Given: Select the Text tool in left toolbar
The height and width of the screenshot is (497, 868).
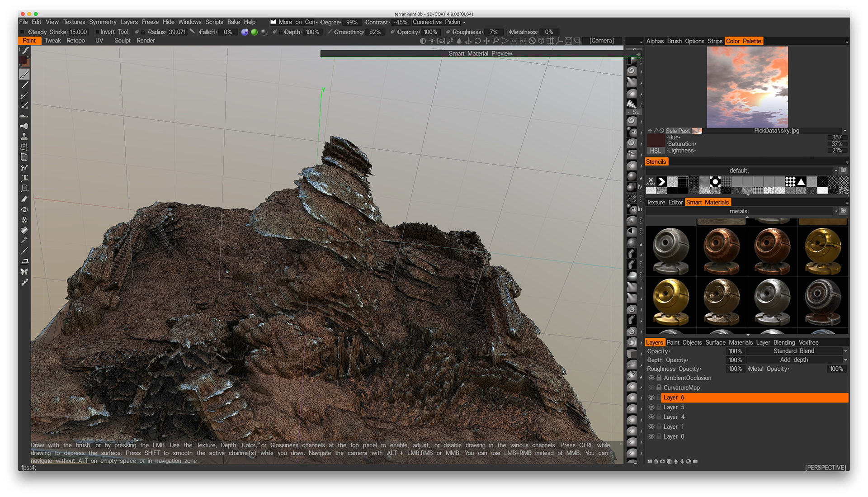Looking at the screenshot, I should 25,178.
